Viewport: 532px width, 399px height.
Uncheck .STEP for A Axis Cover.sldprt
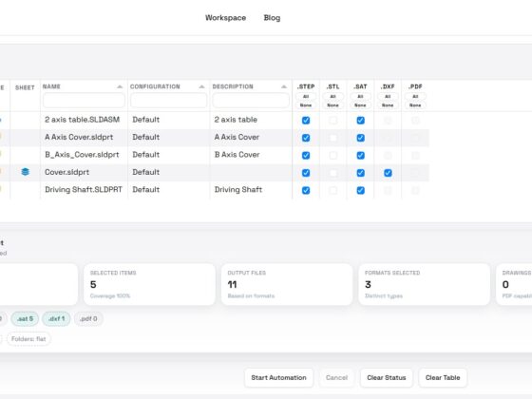306,138
